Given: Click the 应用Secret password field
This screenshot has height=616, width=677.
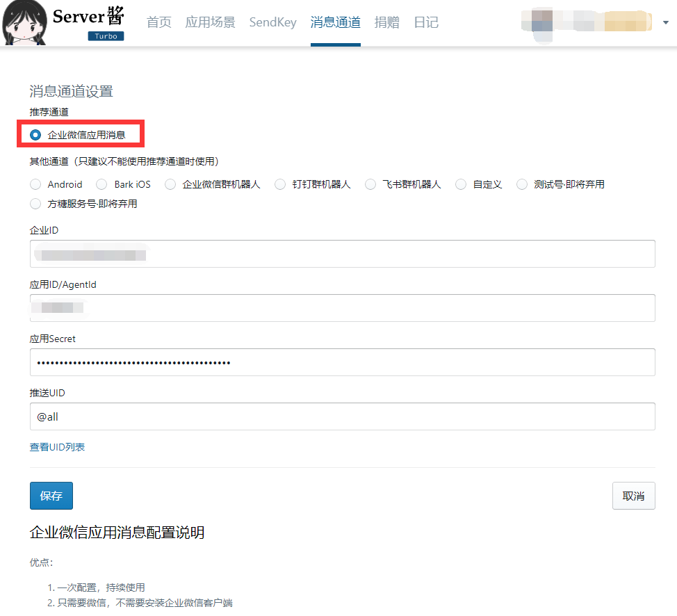Looking at the screenshot, I should tap(343, 362).
